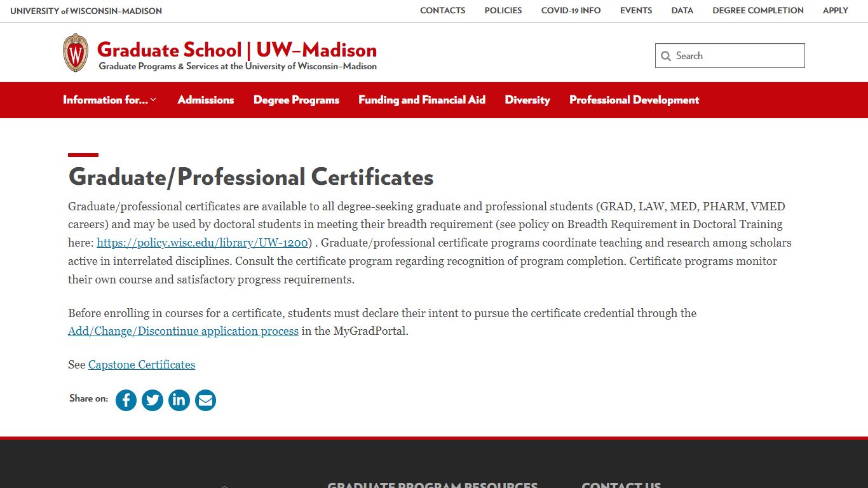Share page via email icon
The height and width of the screenshot is (488, 868).
[x=205, y=400]
